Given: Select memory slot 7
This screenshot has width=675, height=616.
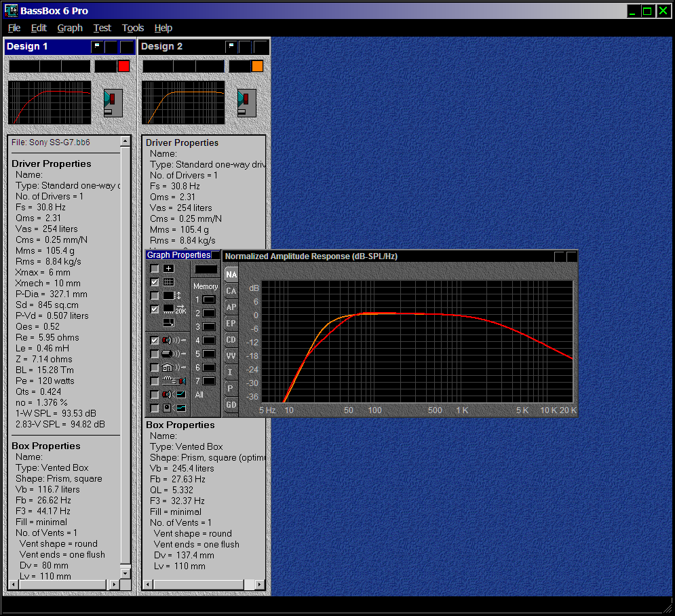Looking at the screenshot, I should pyautogui.click(x=209, y=381).
